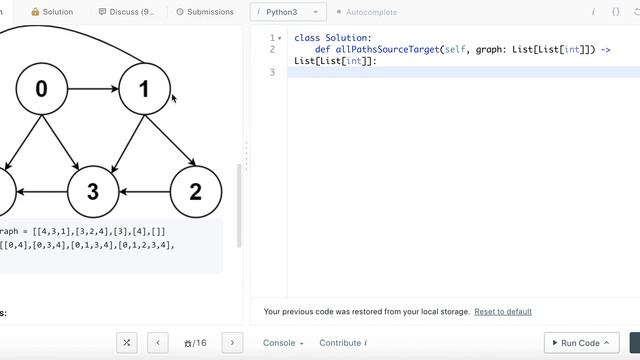Go to the next problem
This screenshot has width=640, height=360.
click(232, 343)
